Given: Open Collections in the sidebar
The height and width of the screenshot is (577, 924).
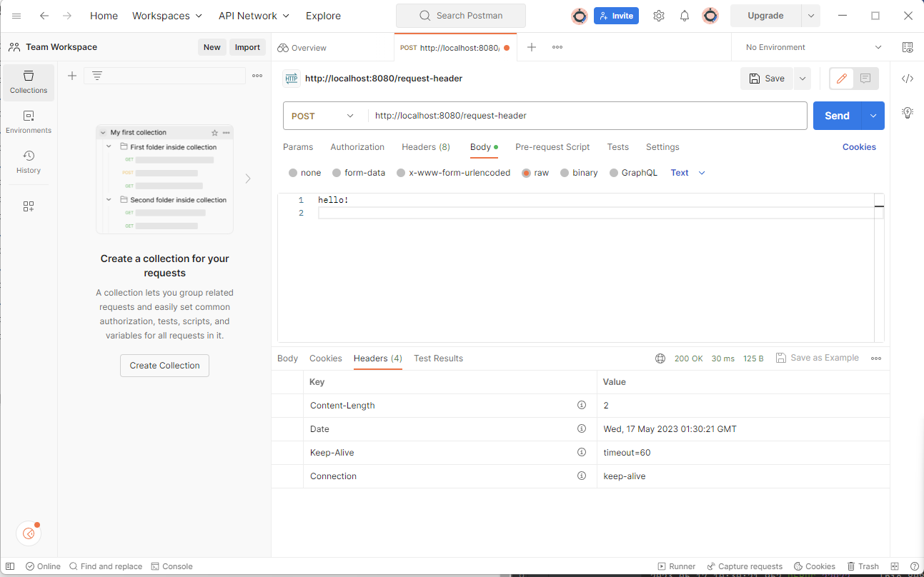Looking at the screenshot, I should (x=29, y=82).
